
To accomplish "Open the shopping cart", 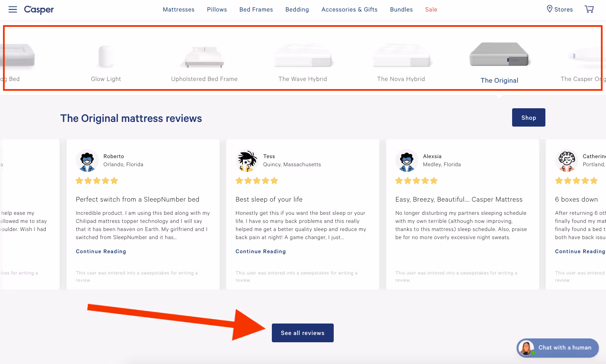I will 589,9.
